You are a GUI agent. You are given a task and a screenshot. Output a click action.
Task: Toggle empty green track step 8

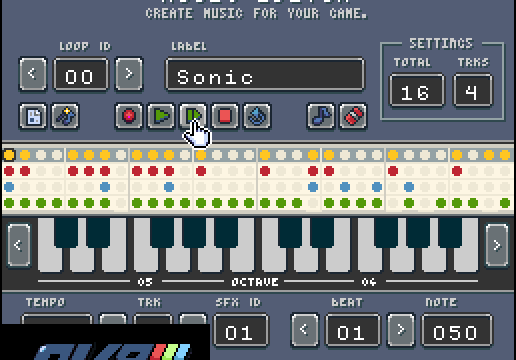(121, 203)
